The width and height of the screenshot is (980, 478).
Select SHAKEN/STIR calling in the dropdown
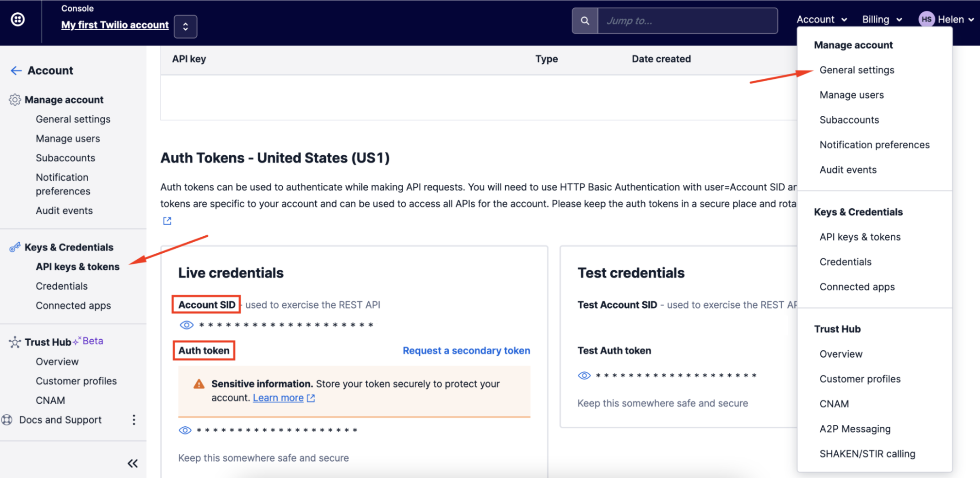tap(867, 454)
